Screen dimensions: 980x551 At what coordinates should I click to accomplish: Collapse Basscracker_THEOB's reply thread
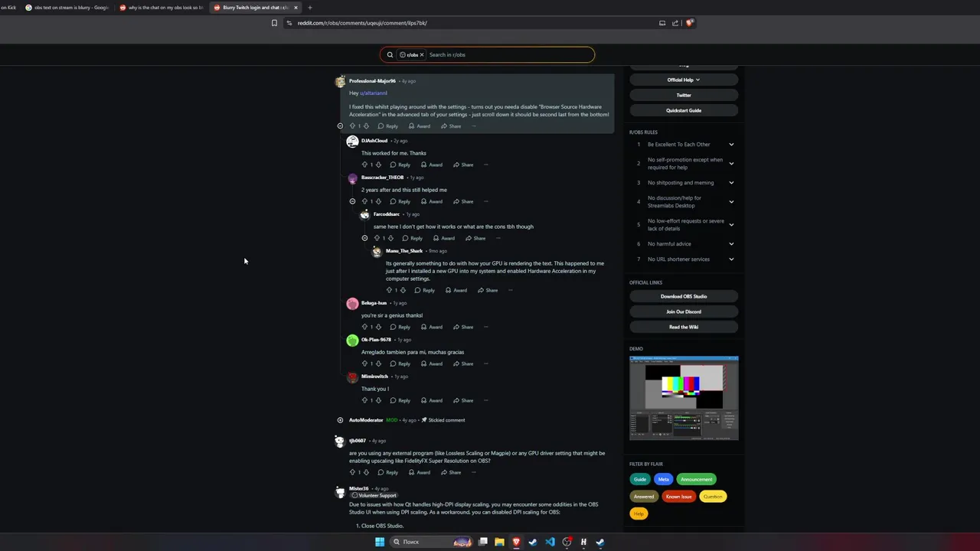(x=352, y=201)
